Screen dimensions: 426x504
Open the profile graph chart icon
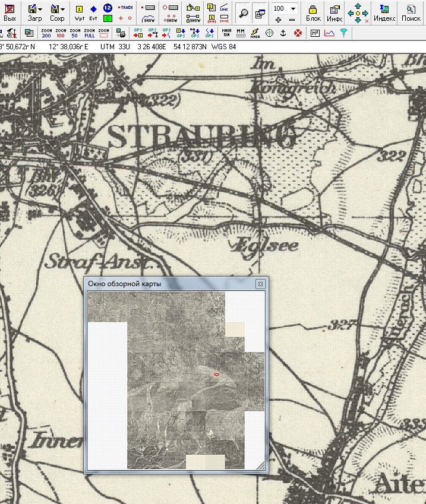[x=329, y=33]
